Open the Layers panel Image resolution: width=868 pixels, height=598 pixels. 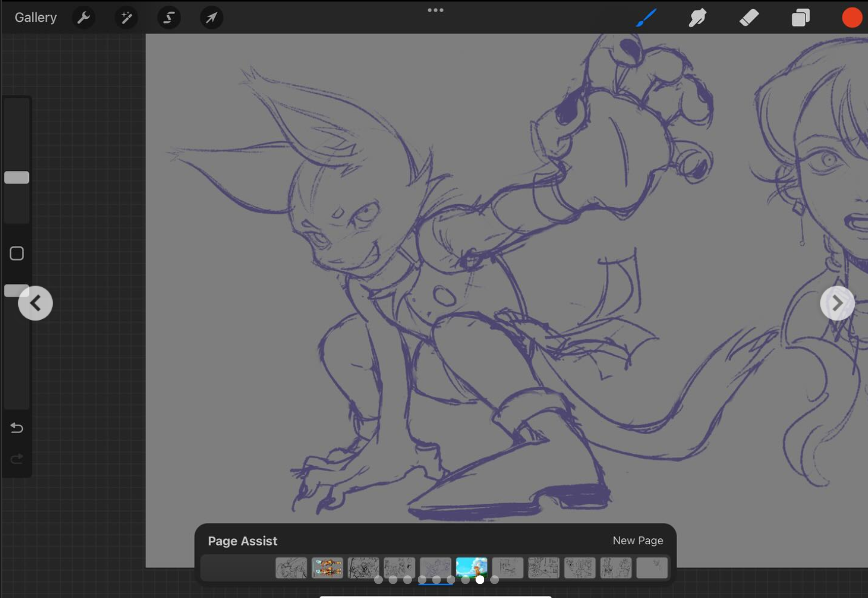coord(800,18)
